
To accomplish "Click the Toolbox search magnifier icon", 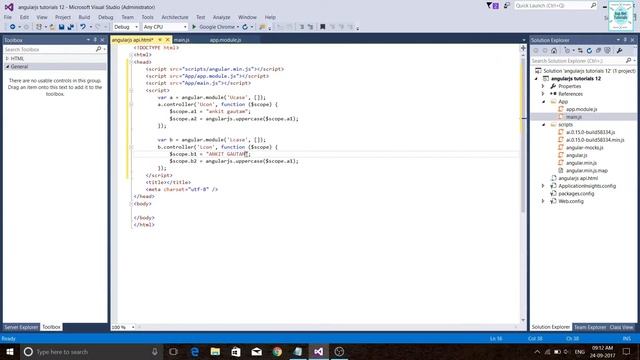I will (x=98, y=49).
